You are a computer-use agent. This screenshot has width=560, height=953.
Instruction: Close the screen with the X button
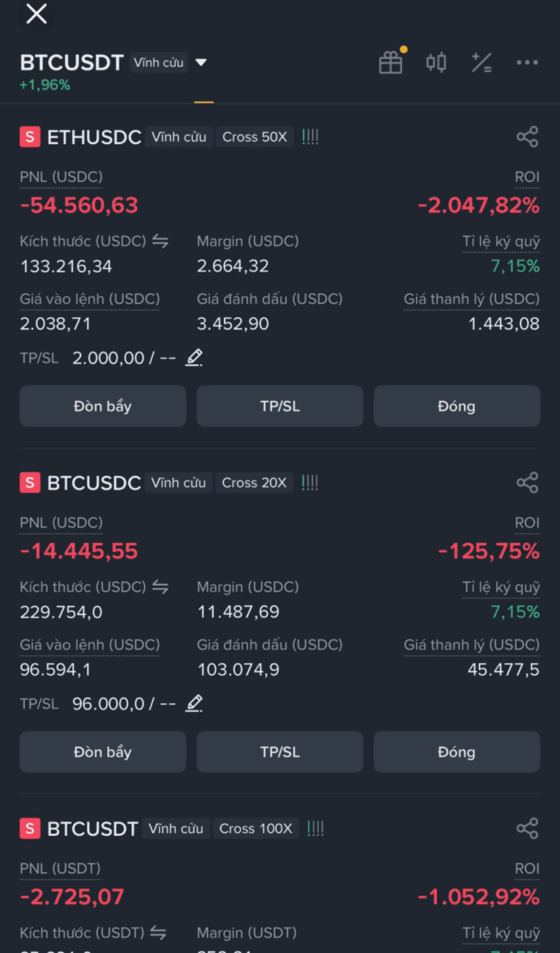pos(37,14)
